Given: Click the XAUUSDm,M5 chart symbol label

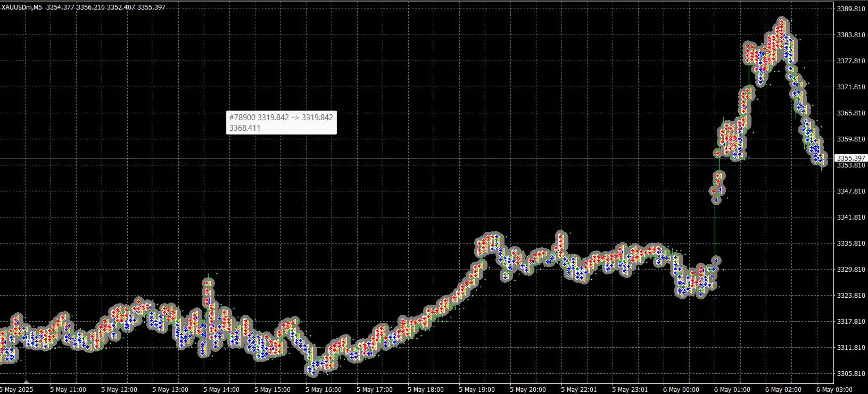Looking at the screenshot, I should pyautogui.click(x=21, y=7).
